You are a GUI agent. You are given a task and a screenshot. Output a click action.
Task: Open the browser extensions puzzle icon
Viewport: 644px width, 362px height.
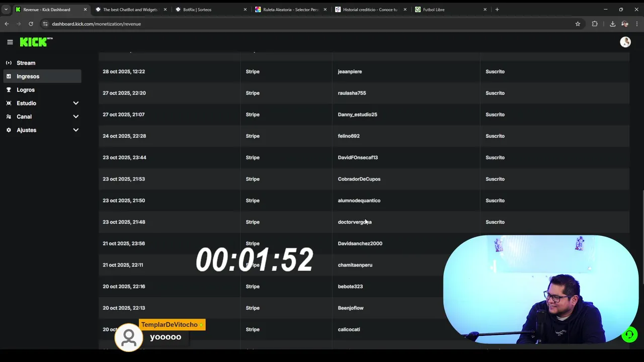(595, 24)
